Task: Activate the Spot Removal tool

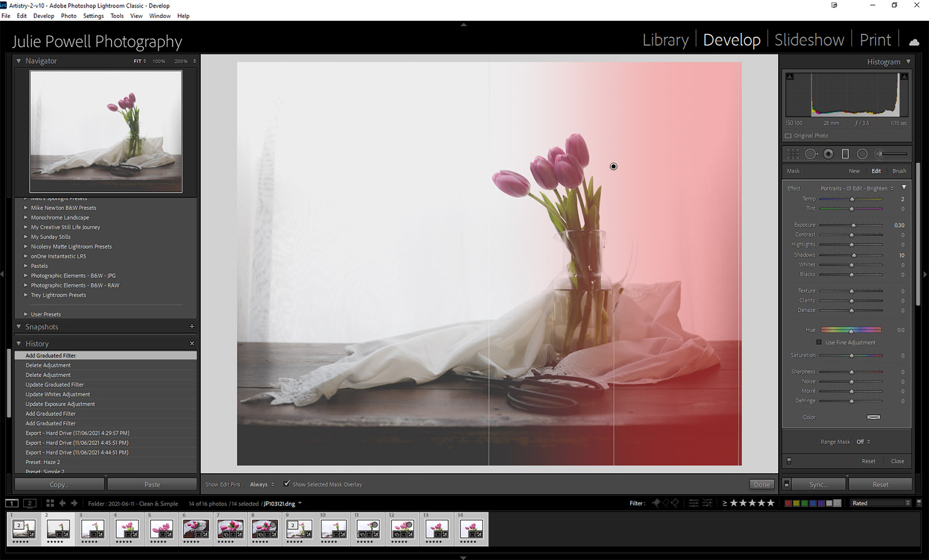Action: pyautogui.click(x=811, y=154)
